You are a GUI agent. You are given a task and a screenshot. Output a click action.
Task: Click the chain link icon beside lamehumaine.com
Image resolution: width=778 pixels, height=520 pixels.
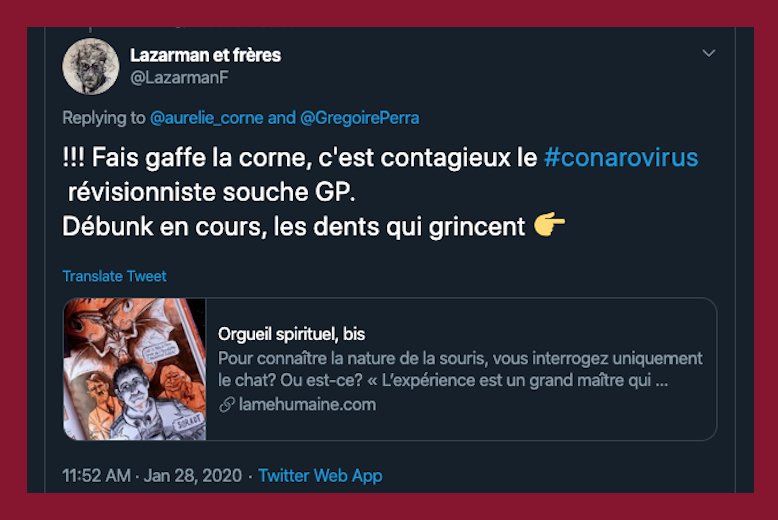227,404
